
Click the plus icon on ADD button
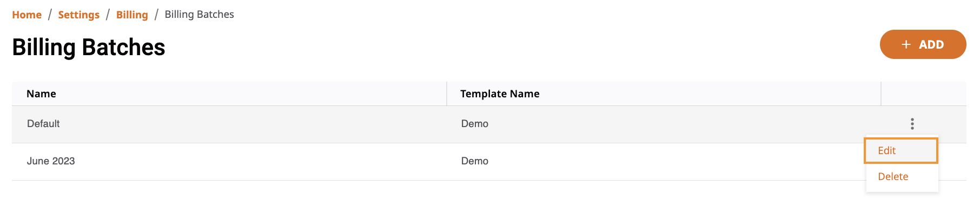pyautogui.click(x=906, y=45)
